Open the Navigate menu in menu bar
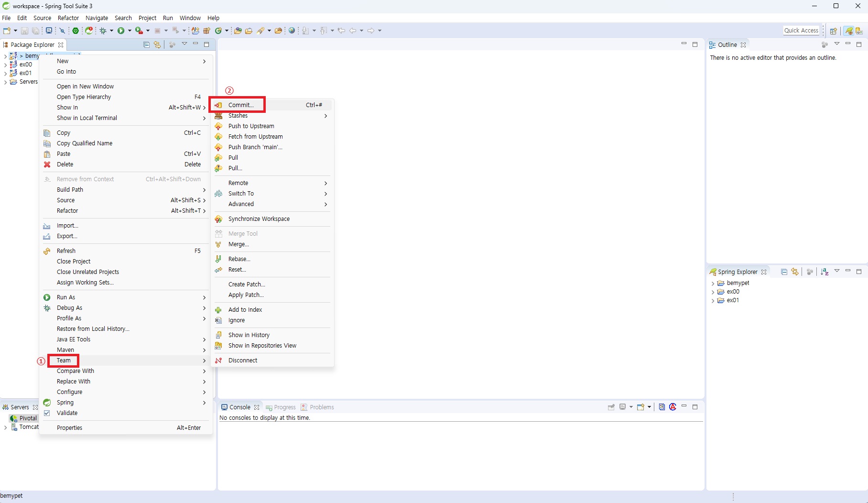Viewport: 868px width, 503px height. 97,18
